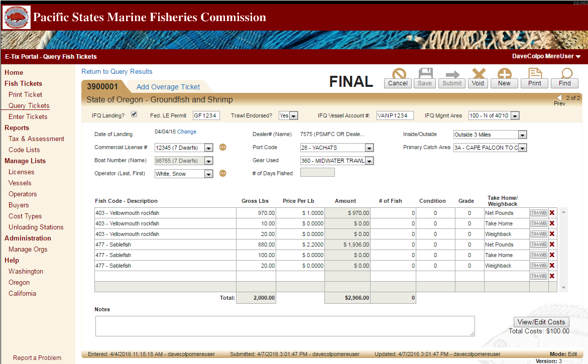Image resolution: width=588 pixels, height=364 pixels.
Task: Open the Operator dropdown
Action: pyautogui.click(x=208, y=174)
